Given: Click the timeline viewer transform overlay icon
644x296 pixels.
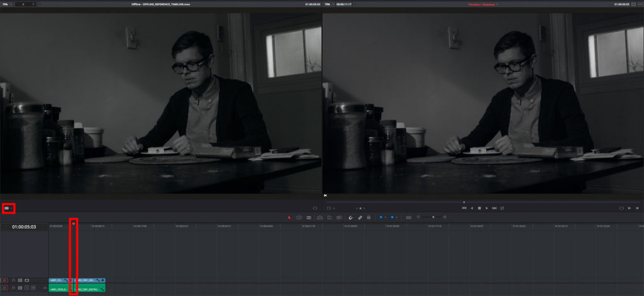Looking at the screenshot, I should (329, 208).
